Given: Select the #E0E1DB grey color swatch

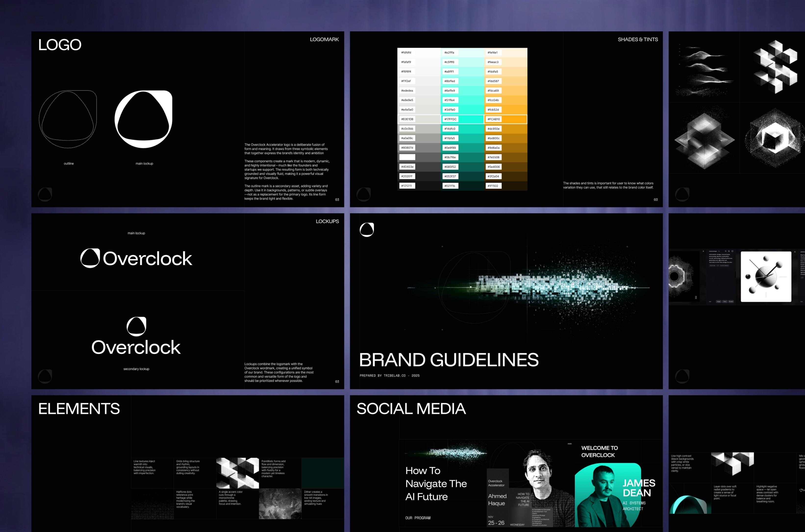Looking at the screenshot, I should pos(419,119).
